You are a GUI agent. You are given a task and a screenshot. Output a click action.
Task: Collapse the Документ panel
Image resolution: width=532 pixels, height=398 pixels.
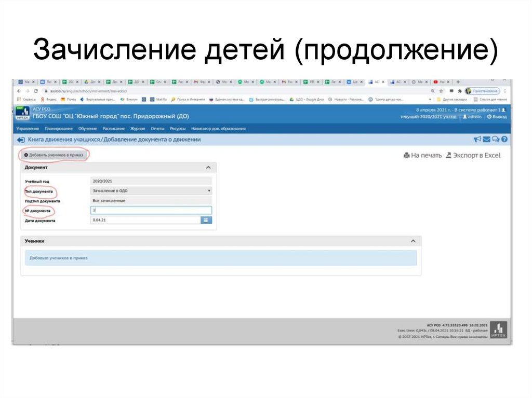coord(207,167)
